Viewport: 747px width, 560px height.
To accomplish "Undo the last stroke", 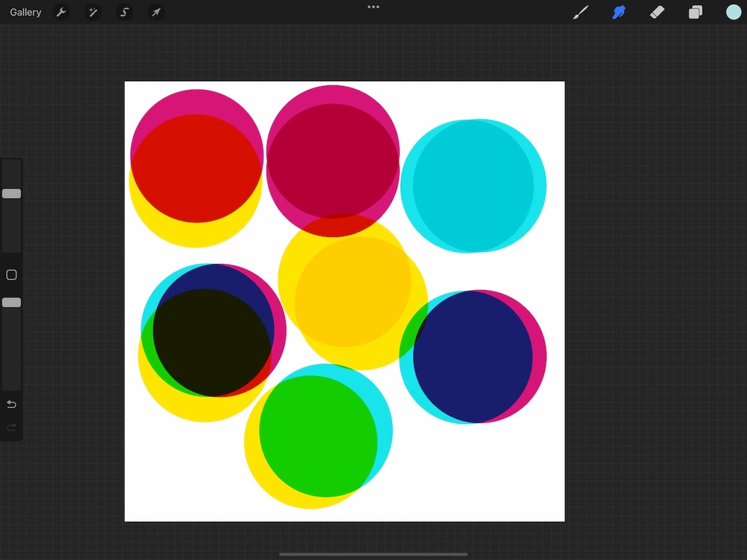I will coord(11,404).
